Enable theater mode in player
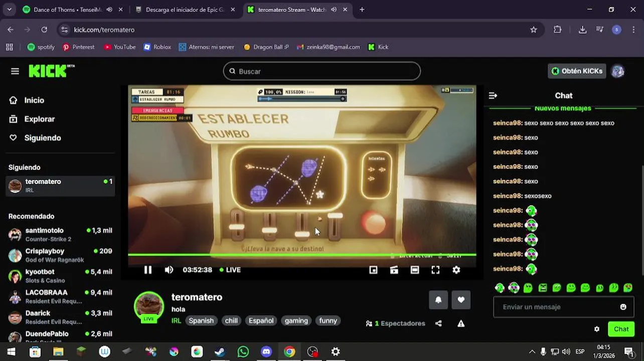Image resolution: width=644 pixels, height=361 pixels. [415, 270]
